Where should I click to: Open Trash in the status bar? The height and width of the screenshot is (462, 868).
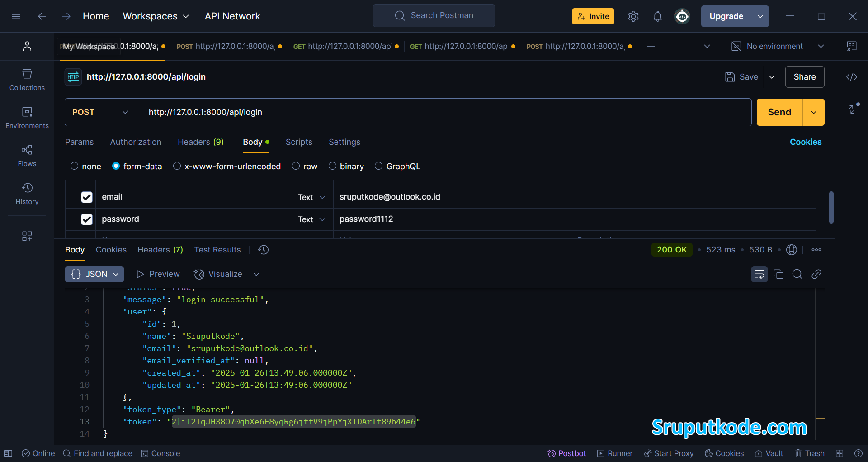click(810, 453)
